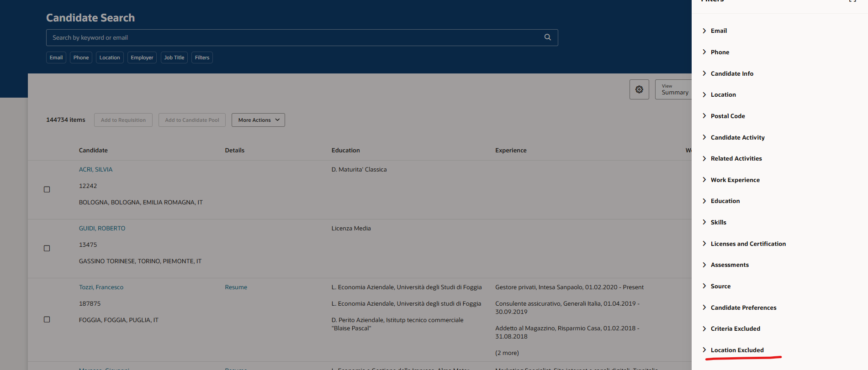Tick the checkbox for GUIDI, ROBERTO
Image resolution: width=868 pixels, height=370 pixels.
(47, 248)
